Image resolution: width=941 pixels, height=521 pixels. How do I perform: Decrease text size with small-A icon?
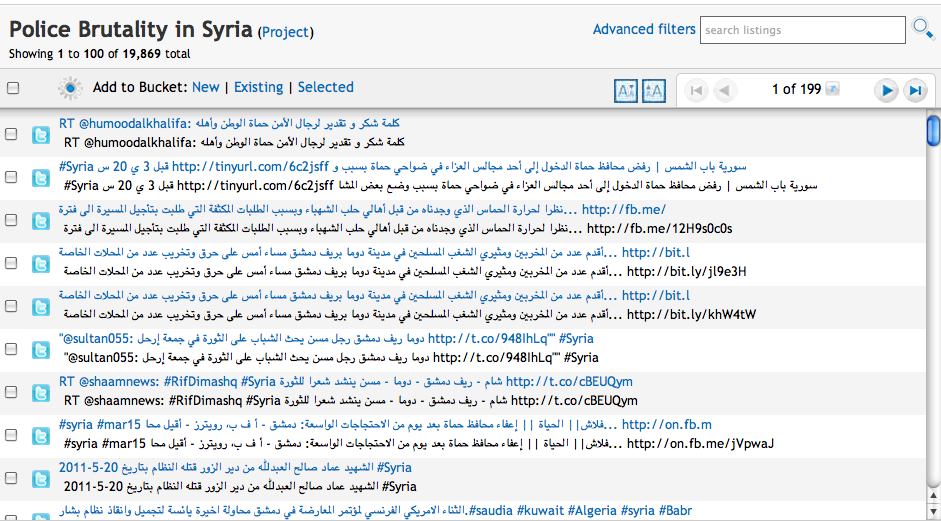[626, 91]
